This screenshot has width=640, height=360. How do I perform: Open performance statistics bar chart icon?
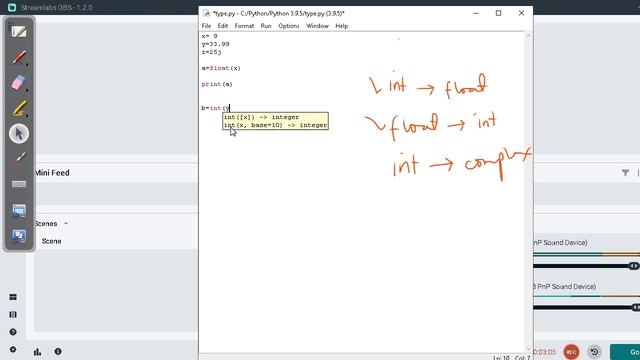click(38, 351)
